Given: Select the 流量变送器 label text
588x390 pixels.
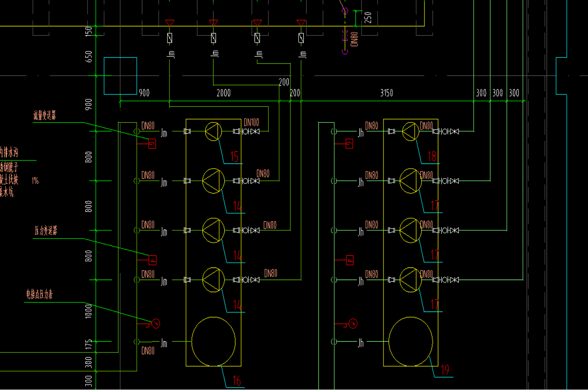Looking at the screenshot, I should click(44, 115).
